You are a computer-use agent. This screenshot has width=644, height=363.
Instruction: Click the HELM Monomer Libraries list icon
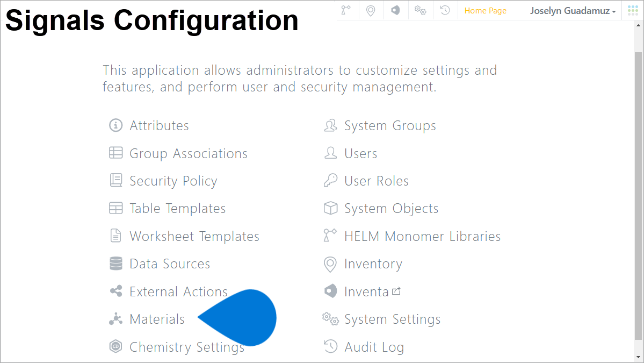pyautogui.click(x=330, y=235)
